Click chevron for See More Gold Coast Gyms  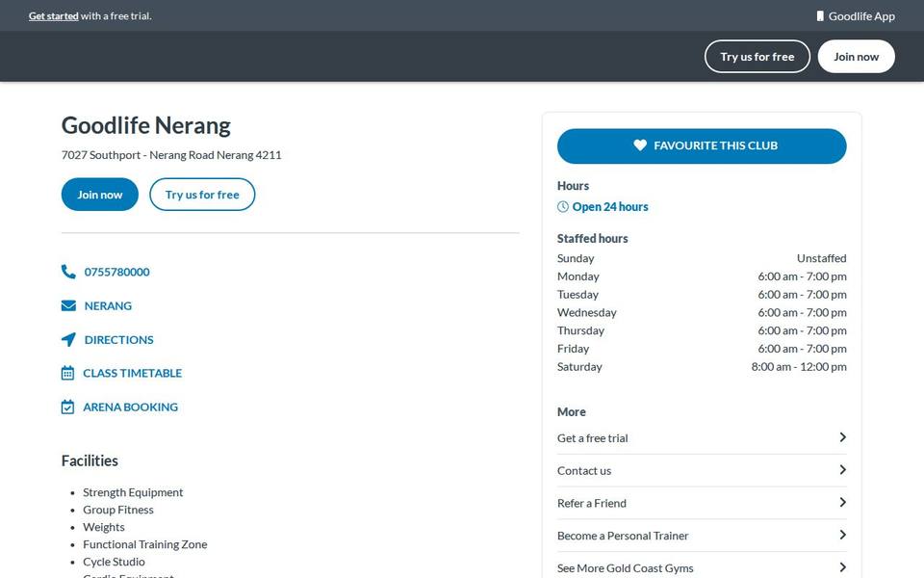point(843,567)
